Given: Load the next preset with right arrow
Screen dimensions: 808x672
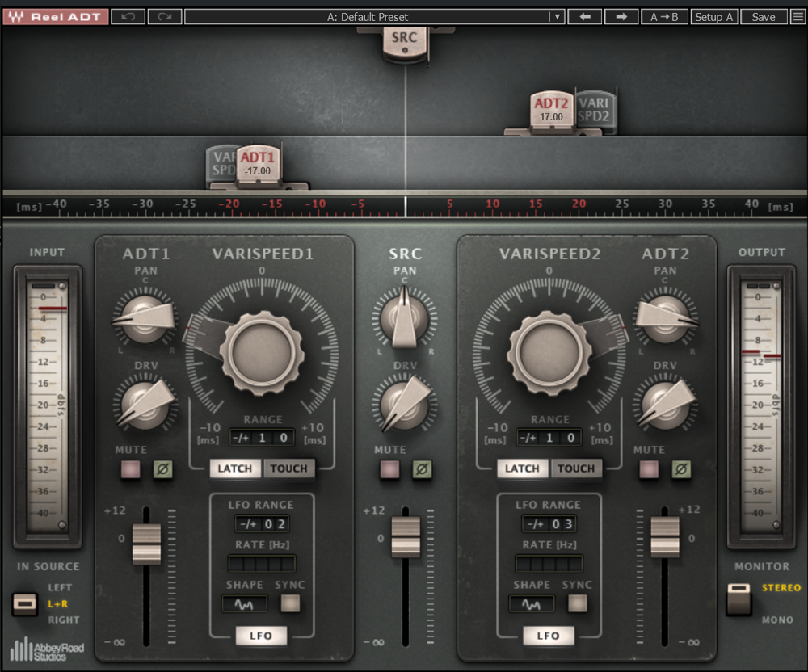Looking at the screenshot, I should tap(621, 16).
